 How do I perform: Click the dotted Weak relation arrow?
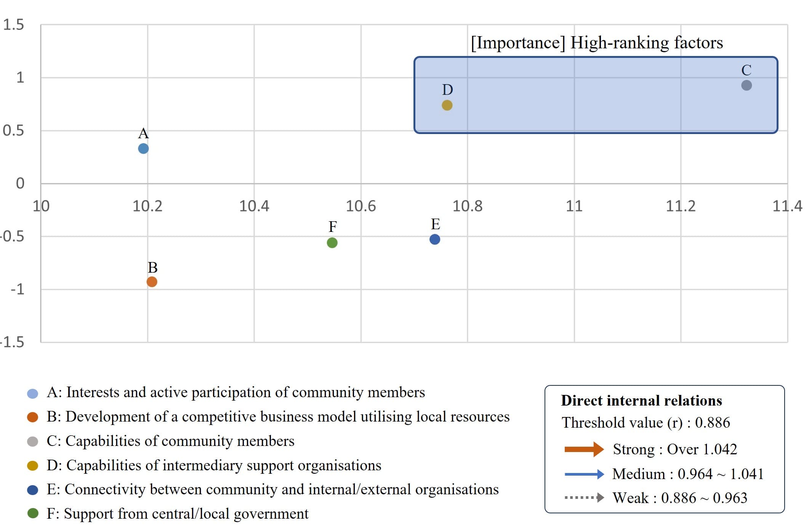pyautogui.click(x=584, y=498)
